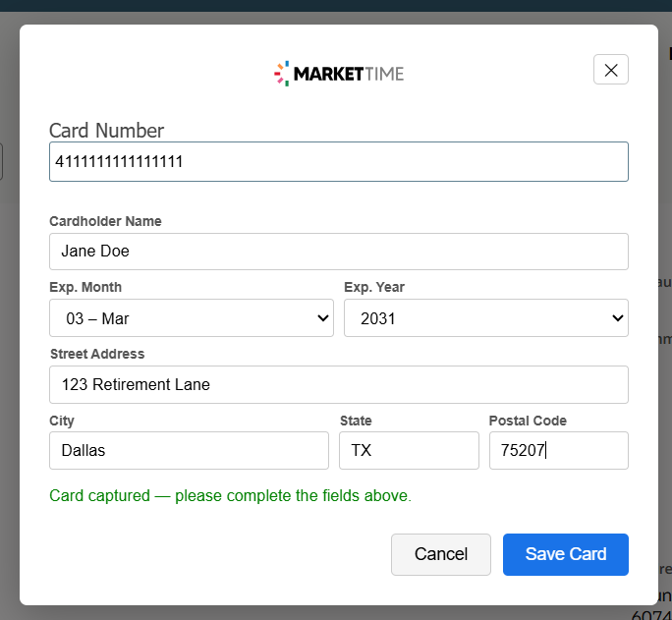This screenshot has width=672, height=620.
Task: Click the State label
Action: [x=356, y=421]
